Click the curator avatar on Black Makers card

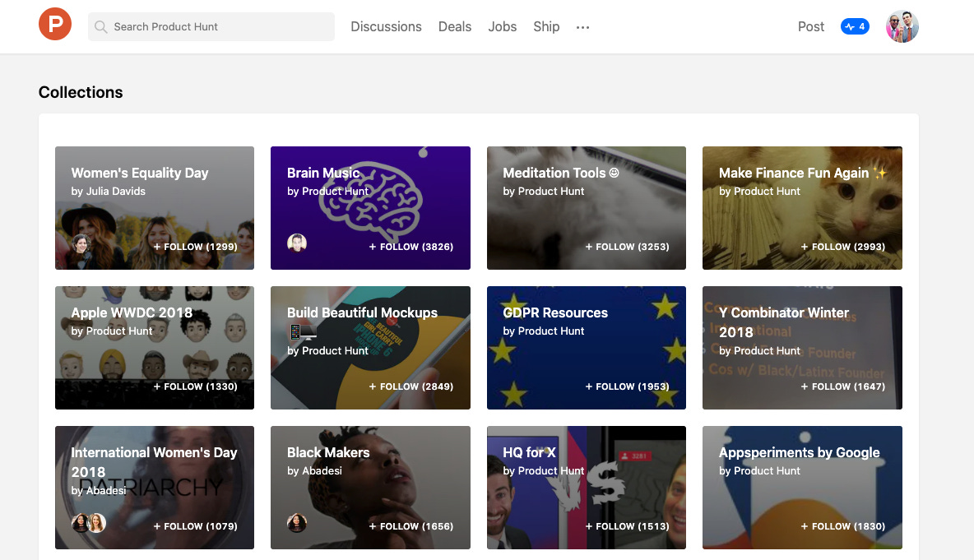[x=297, y=523]
